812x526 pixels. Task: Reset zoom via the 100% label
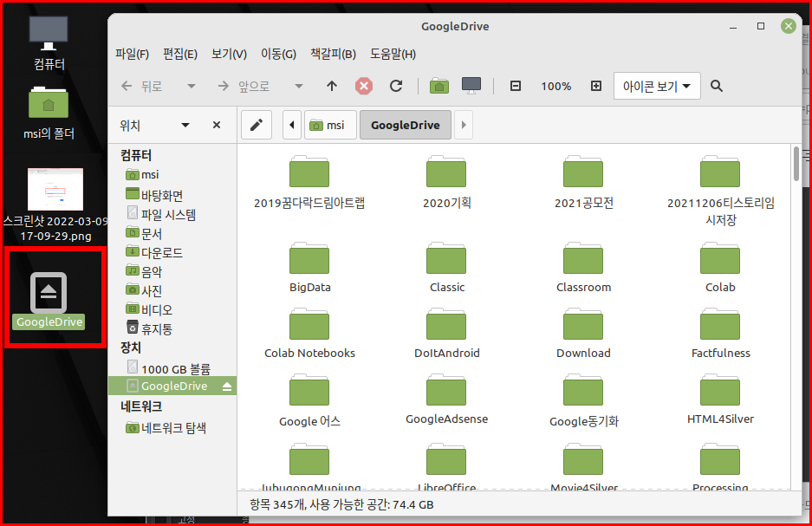coord(556,87)
